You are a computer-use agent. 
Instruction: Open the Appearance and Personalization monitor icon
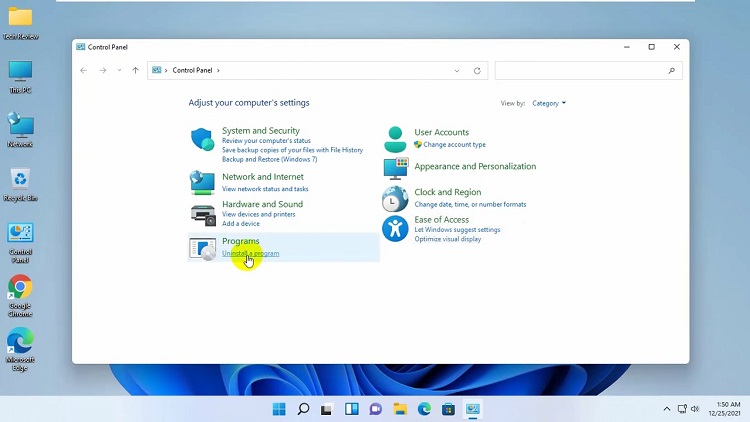point(396,168)
